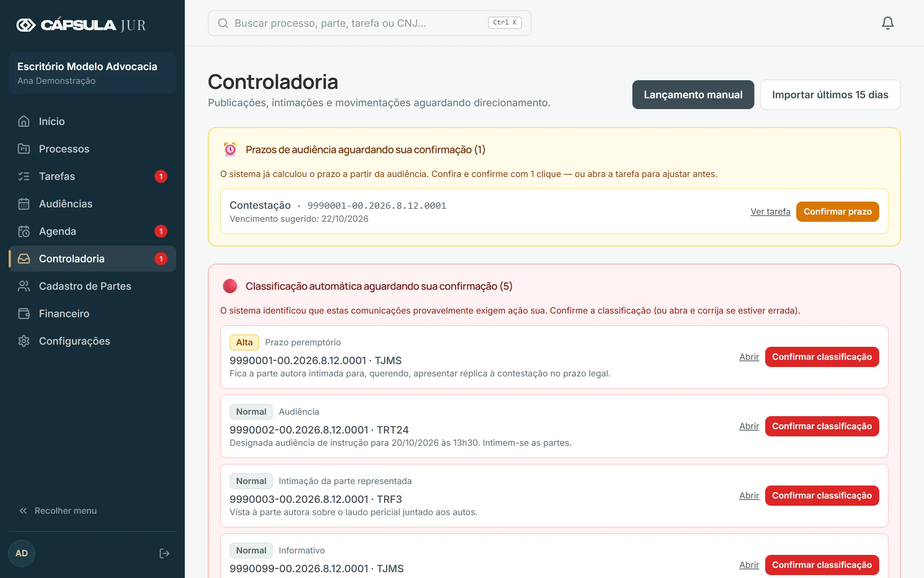Click the red badge on Agenda
The image size is (924, 578).
point(161,231)
